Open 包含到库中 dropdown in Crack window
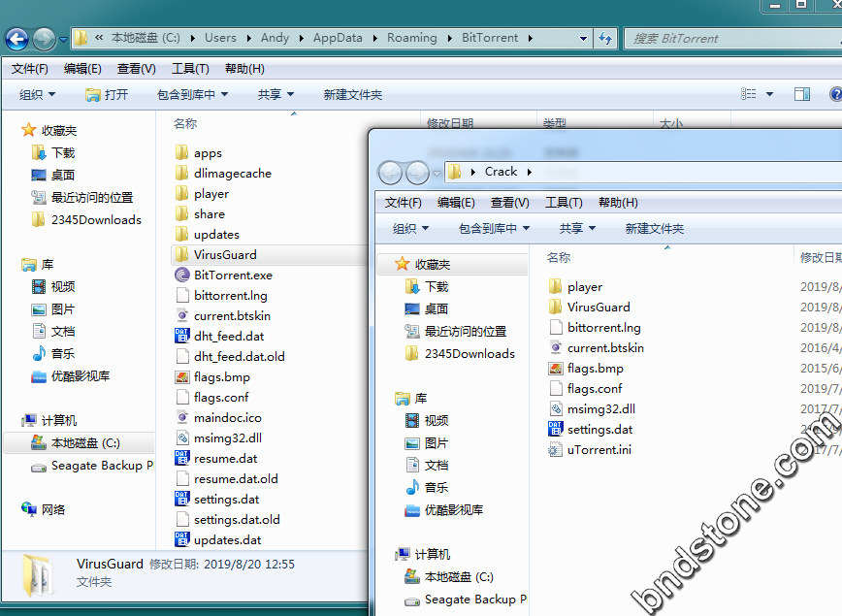The width and height of the screenshot is (842, 616). pos(494,229)
